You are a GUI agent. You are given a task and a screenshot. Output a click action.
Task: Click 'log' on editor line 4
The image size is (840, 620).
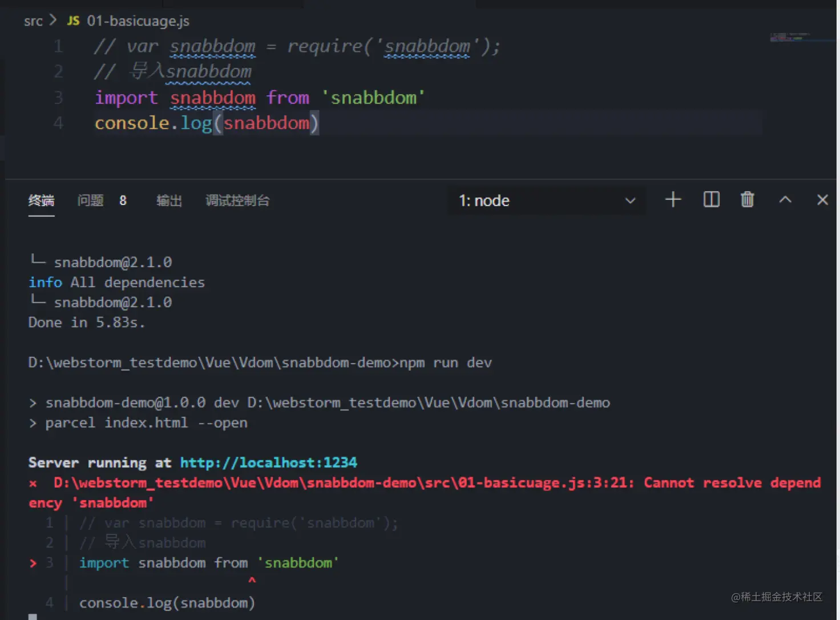[x=196, y=124]
